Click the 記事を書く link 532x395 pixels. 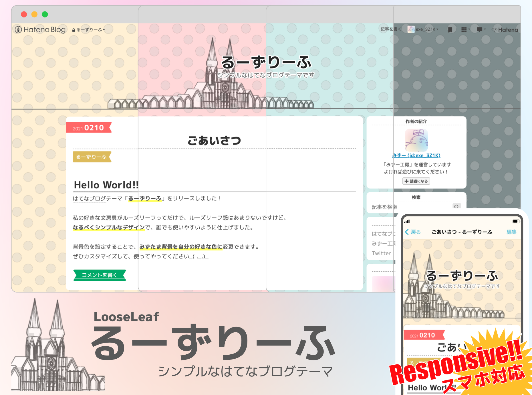pyautogui.click(x=390, y=29)
